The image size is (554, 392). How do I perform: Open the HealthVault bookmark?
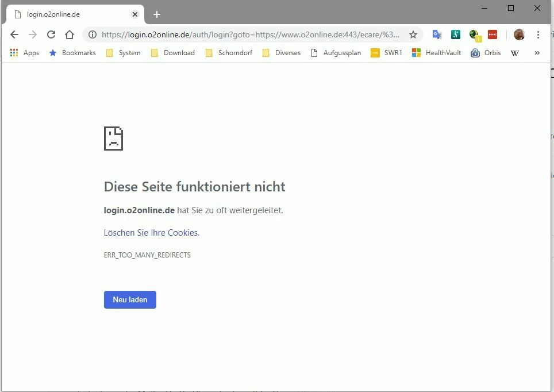tap(437, 53)
